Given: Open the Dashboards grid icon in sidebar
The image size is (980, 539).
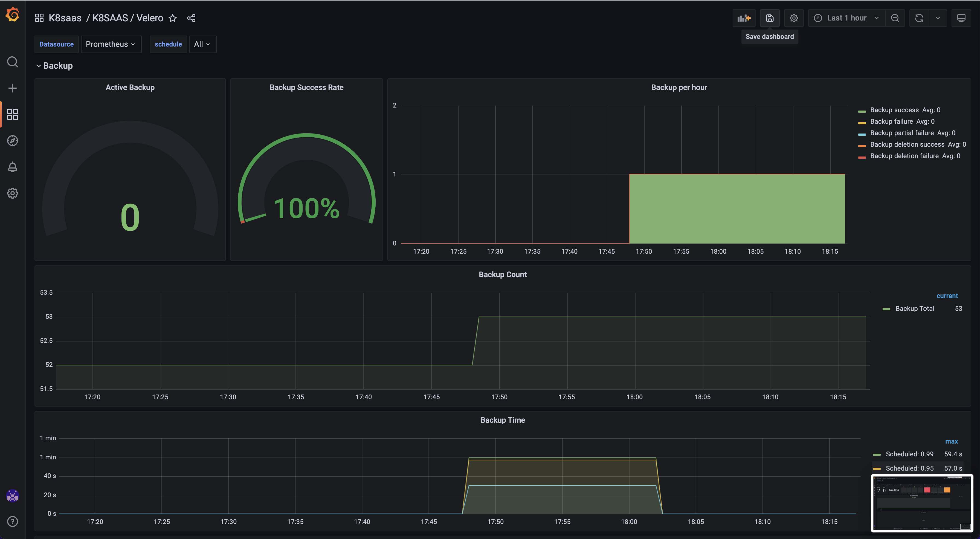Looking at the screenshot, I should pyautogui.click(x=13, y=114).
